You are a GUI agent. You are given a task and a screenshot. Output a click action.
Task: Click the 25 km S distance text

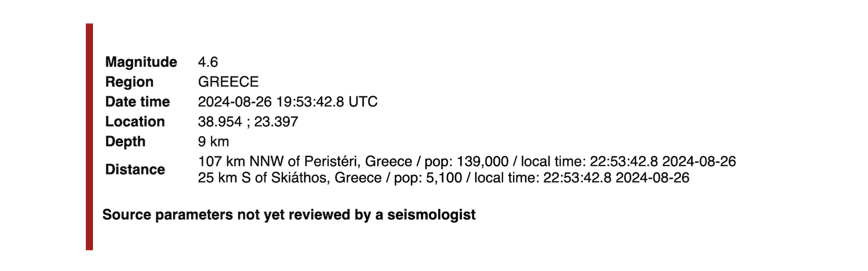[x=224, y=178]
